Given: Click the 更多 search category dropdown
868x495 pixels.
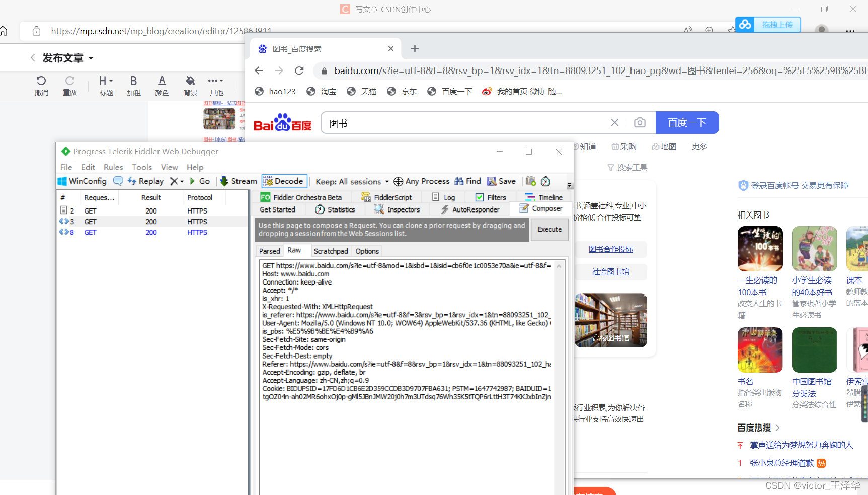Looking at the screenshot, I should (699, 146).
